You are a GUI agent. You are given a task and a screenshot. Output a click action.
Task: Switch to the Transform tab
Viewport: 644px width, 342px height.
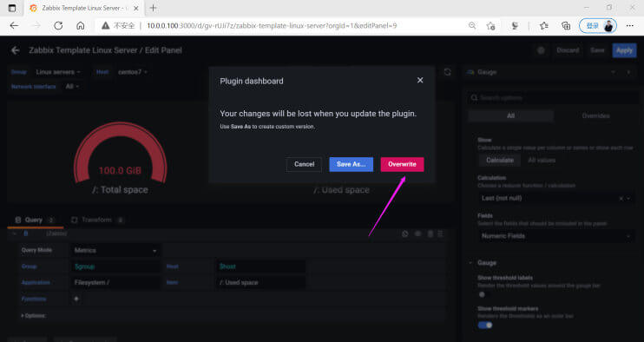[x=97, y=220]
